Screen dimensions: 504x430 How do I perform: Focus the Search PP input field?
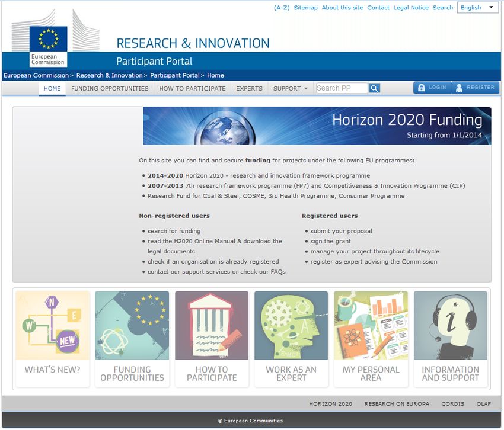coord(342,88)
